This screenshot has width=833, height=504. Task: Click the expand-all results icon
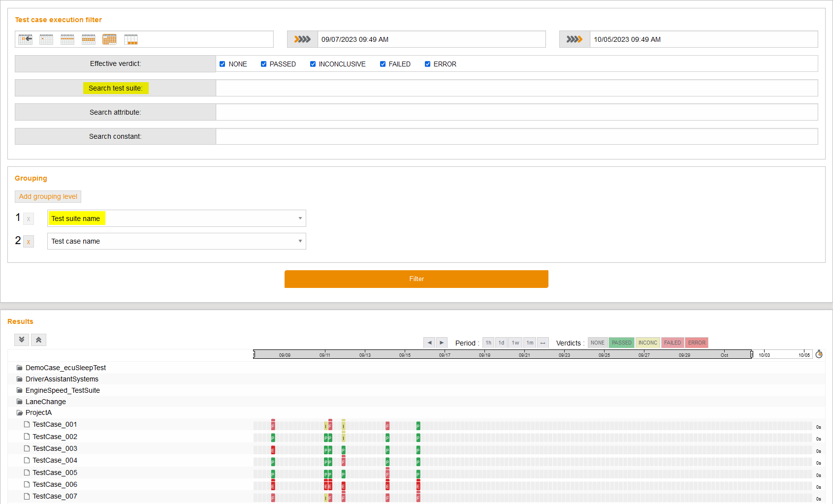point(21,340)
